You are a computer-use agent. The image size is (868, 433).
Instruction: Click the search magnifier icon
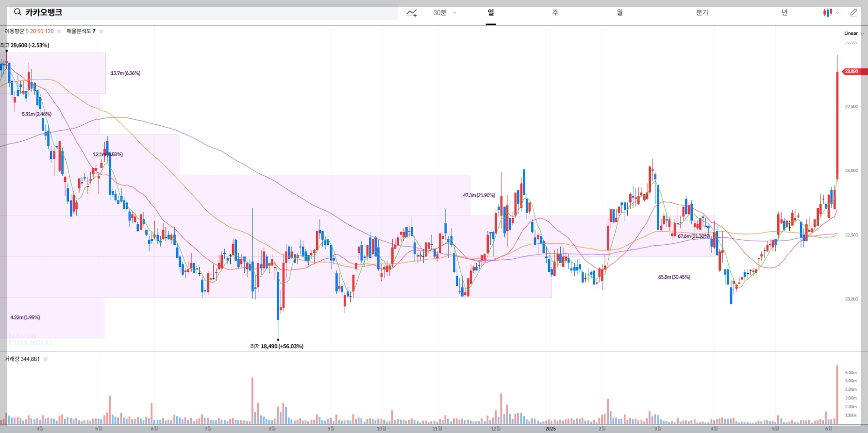tap(17, 12)
